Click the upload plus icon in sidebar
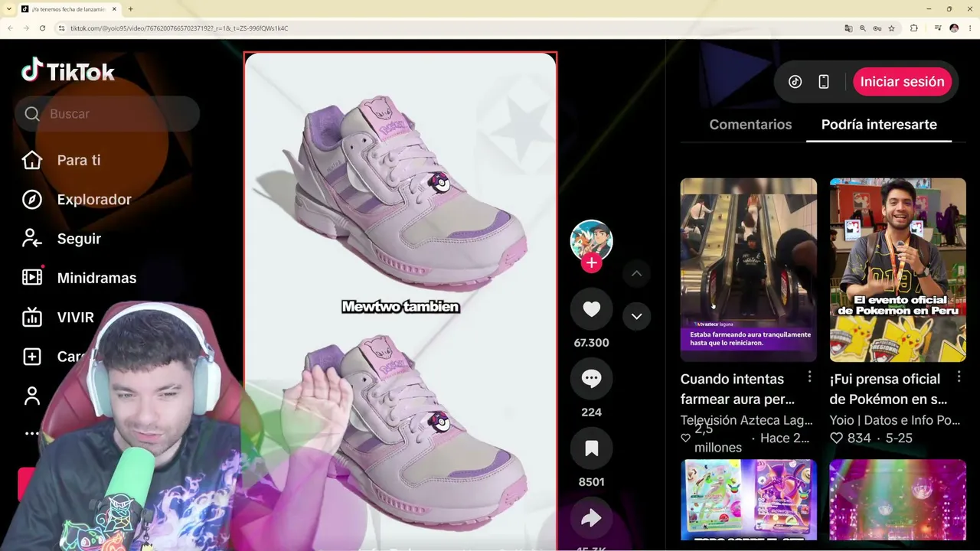This screenshot has height=551, width=980. pos(32,357)
